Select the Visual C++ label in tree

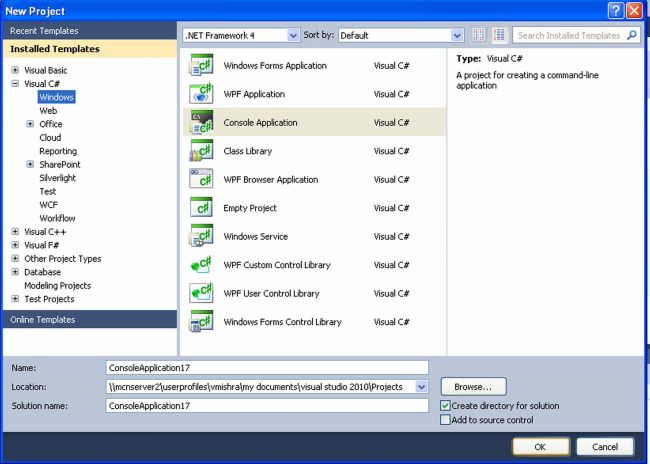coord(45,231)
